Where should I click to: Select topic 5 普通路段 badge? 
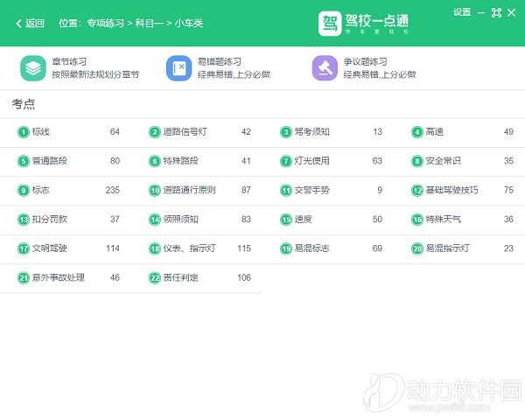tap(24, 161)
